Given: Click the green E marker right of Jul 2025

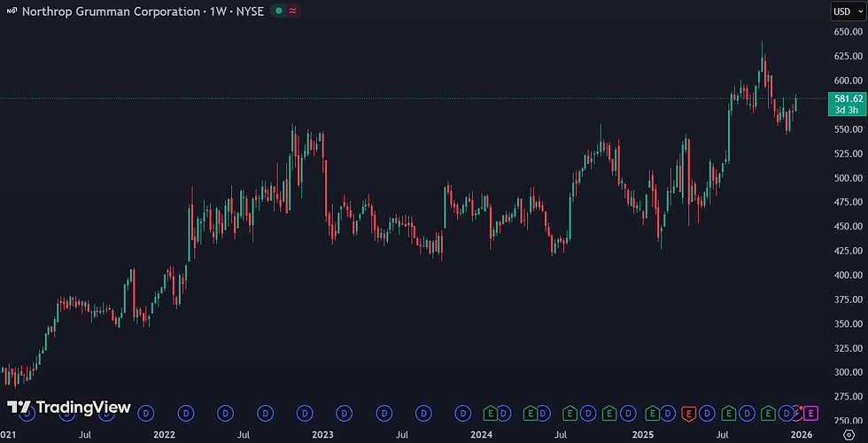Looking at the screenshot, I should click(x=729, y=413).
